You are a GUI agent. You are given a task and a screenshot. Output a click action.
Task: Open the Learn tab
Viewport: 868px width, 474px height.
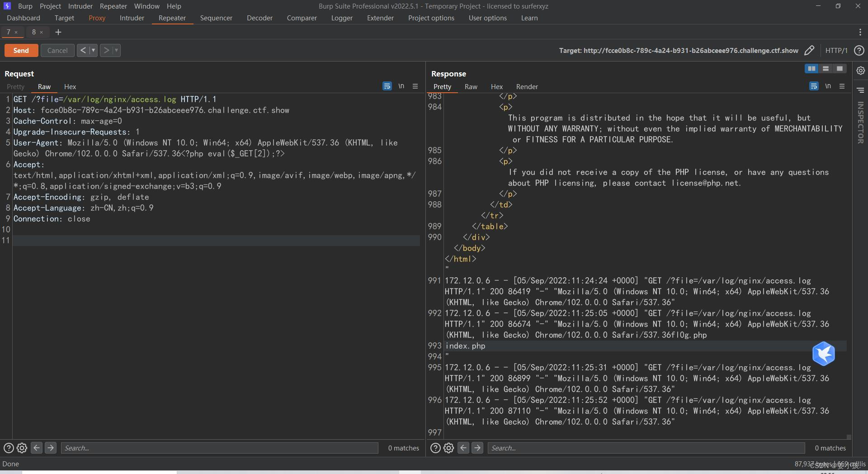[x=529, y=18]
